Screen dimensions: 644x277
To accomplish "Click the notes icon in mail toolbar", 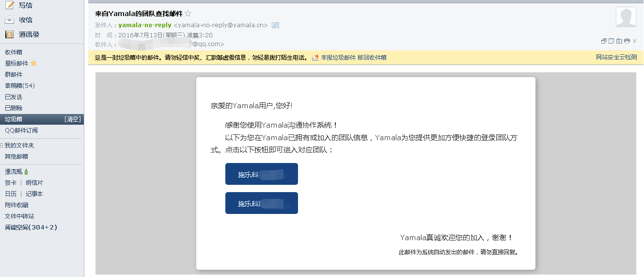I will click(612, 41).
